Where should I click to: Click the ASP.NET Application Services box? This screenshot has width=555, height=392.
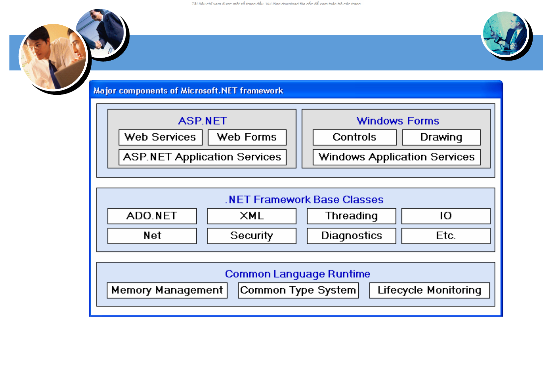202,157
